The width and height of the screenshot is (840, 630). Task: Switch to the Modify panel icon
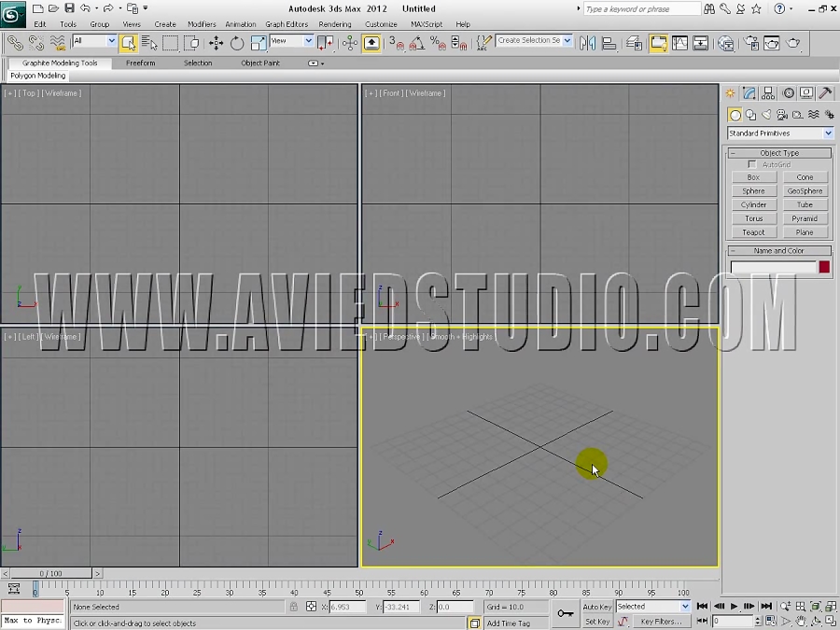click(749, 92)
